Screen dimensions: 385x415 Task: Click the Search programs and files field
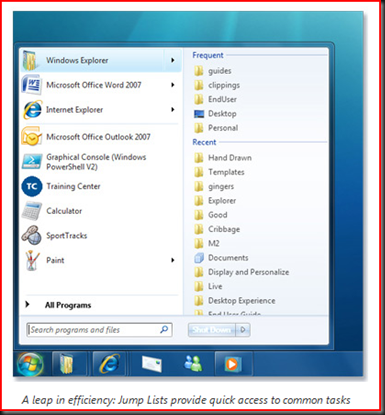(x=99, y=330)
